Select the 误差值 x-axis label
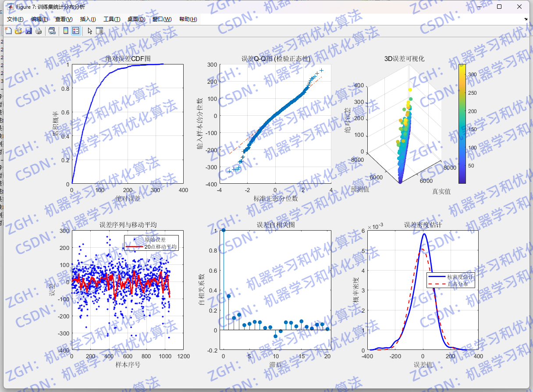 click(x=423, y=365)
